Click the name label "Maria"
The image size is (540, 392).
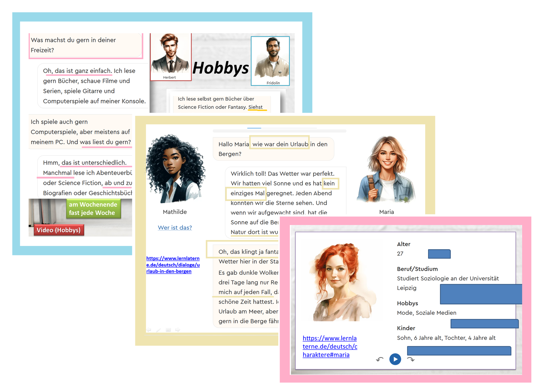[387, 212]
